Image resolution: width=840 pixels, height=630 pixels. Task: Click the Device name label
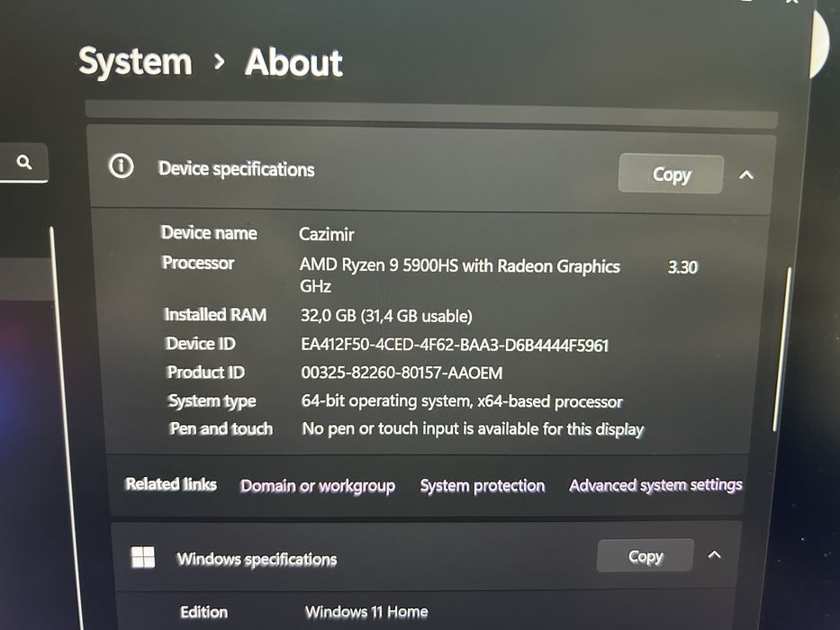(x=209, y=232)
